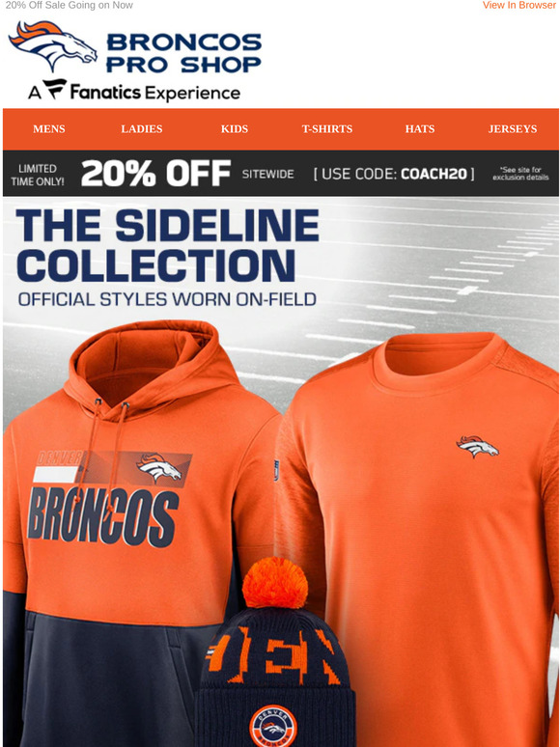Screen dimensions: 560x747
Task: Open the T-SHIRTS category
Action: (327, 129)
